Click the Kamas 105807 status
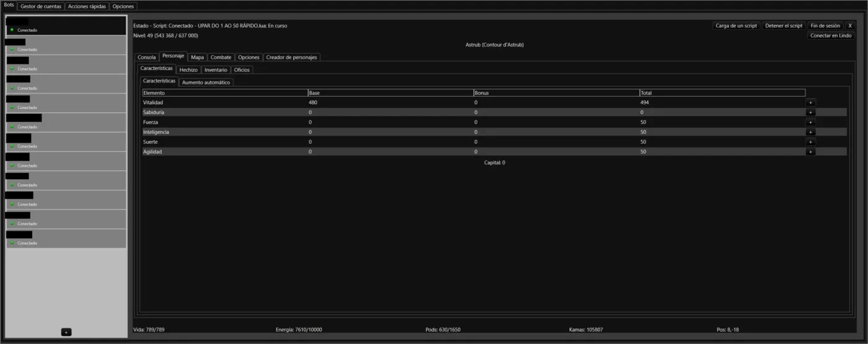 click(x=586, y=330)
